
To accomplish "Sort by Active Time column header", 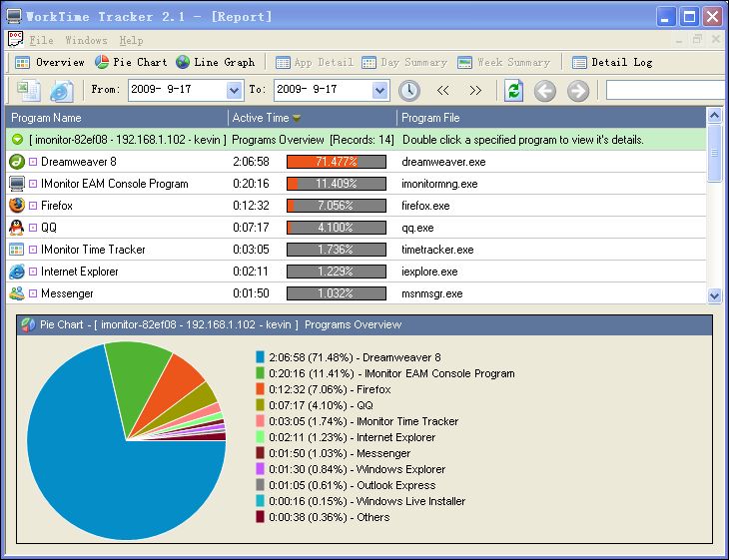I will pos(313,118).
